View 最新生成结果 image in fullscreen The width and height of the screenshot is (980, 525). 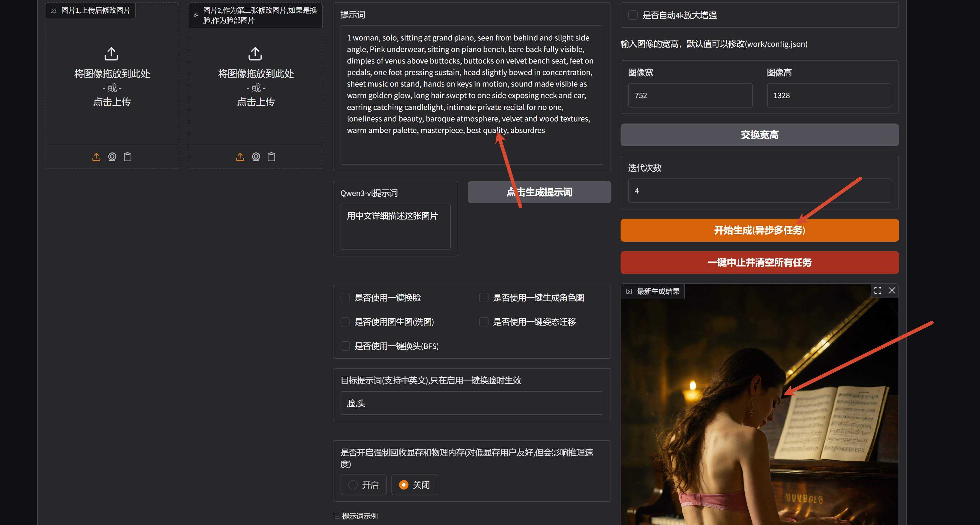coord(878,291)
